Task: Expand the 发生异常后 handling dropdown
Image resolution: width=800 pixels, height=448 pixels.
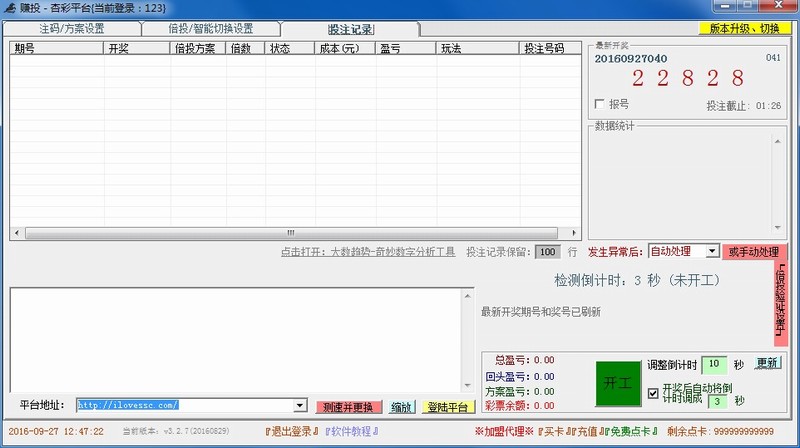Action: pos(711,251)
